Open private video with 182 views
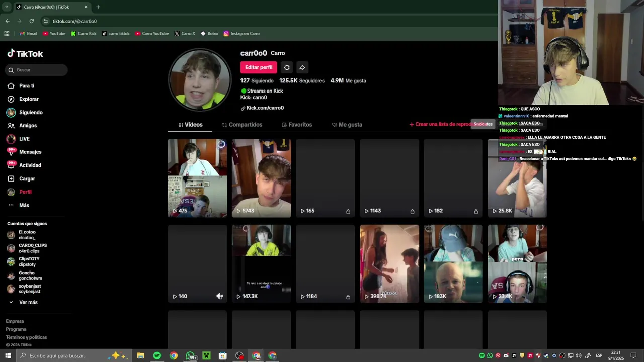 [x=453, y=178]
